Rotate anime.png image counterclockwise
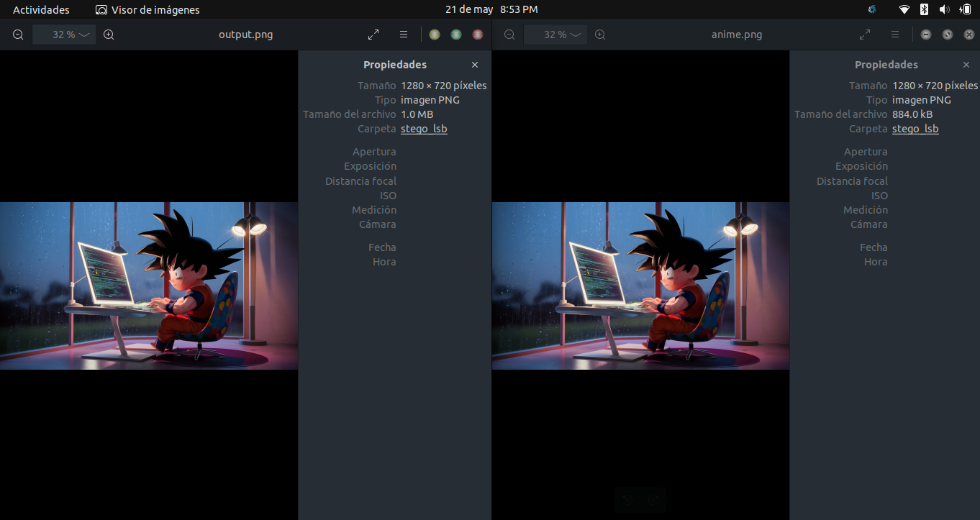 627,500
